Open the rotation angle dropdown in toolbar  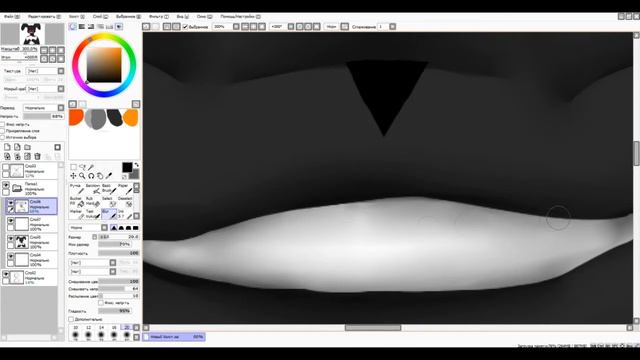click(291, 27)
